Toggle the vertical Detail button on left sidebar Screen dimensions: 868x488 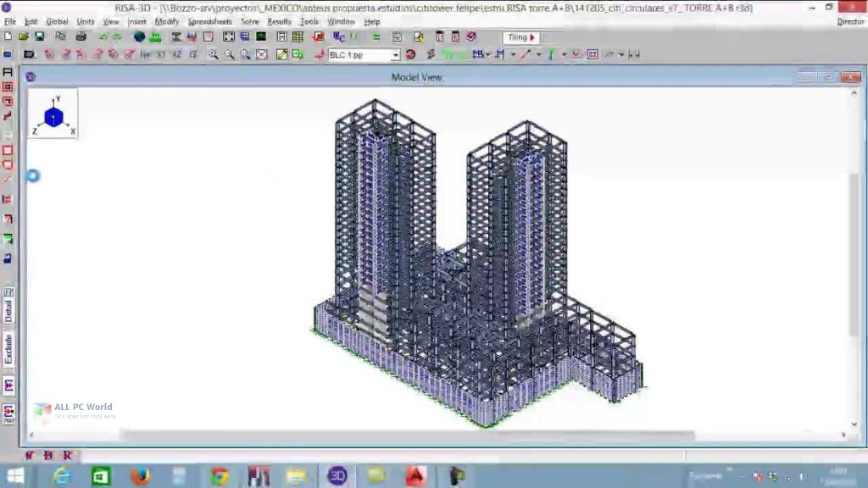8,311
